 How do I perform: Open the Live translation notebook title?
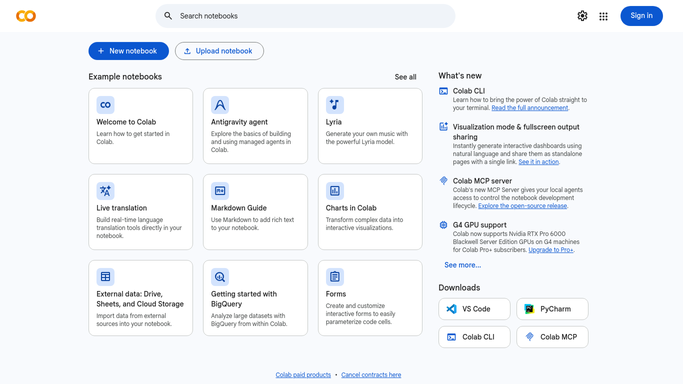[x=122, y=208]
